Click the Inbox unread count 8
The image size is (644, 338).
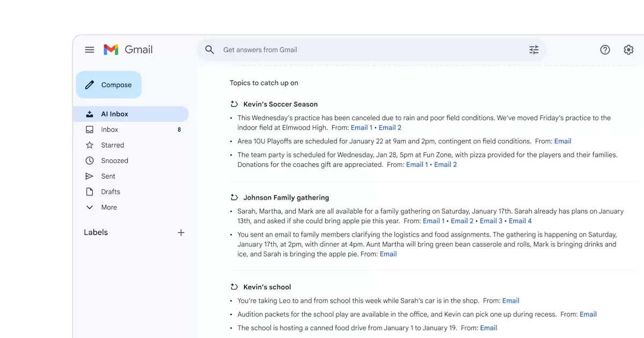(x=179, y=130)
